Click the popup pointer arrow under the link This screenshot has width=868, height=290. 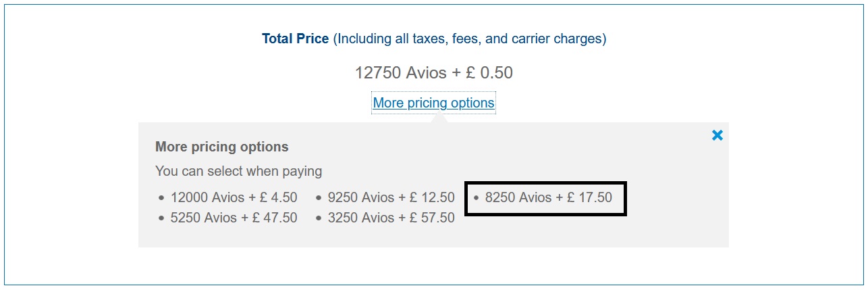(x=439, y=118)
